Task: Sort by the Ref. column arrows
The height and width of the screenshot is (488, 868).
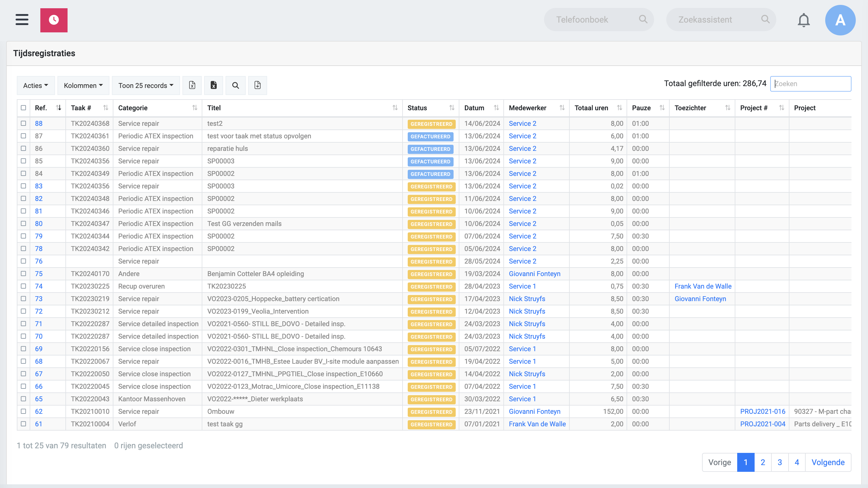Action: tap(59, 108)
